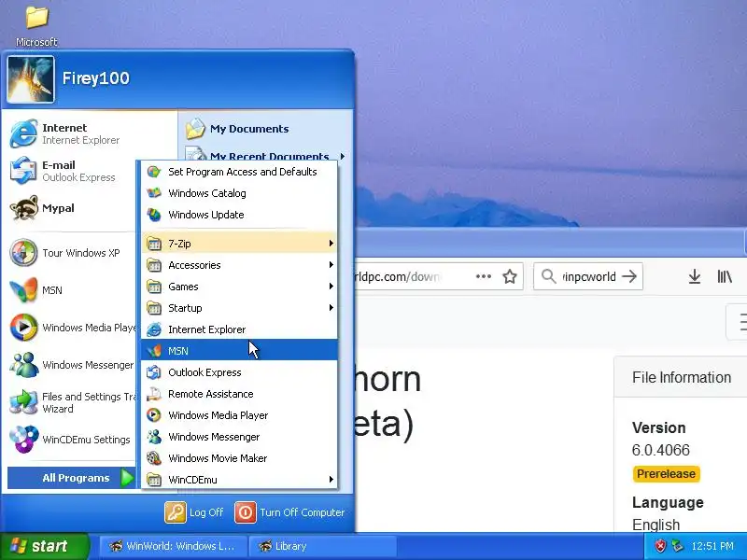Viewport: 747px width, 560px height.
Task: Click the browser address bar URL
Action: pyautogui.click(x=399, y=276)
